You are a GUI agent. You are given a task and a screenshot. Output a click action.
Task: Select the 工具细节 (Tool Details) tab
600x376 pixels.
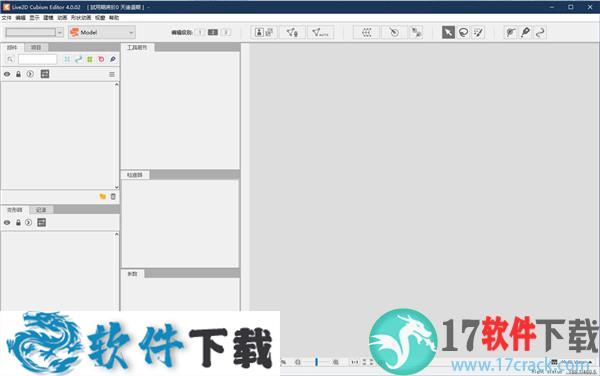(x=137, y=47)
